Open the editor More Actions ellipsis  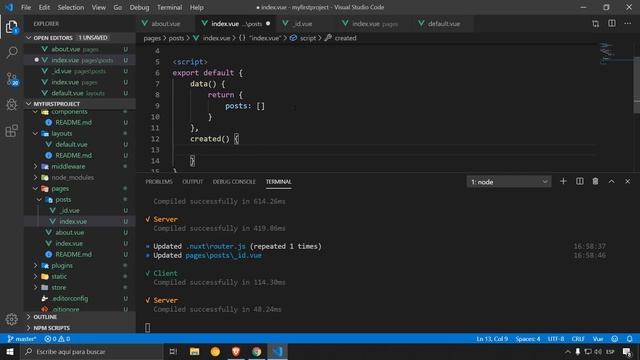coord(627,24)
